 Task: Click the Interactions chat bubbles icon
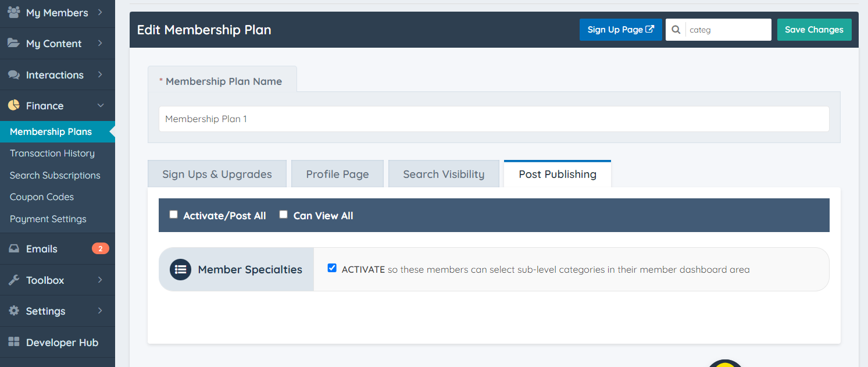coord(14,74)
